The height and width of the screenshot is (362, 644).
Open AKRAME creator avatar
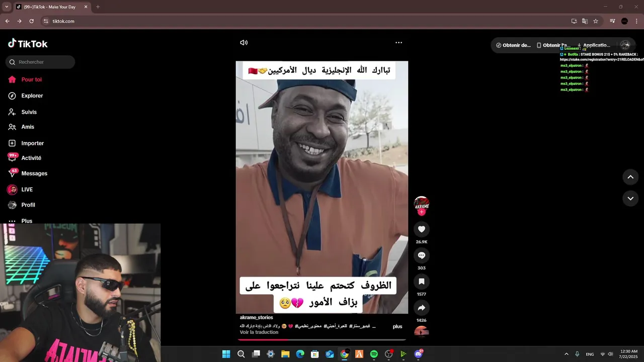pyautogui.click(x=422, y=204)
